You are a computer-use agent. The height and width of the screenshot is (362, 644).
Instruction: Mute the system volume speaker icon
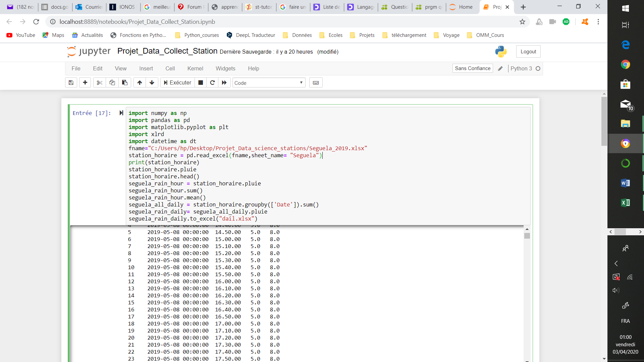click(x=616, y=290)
